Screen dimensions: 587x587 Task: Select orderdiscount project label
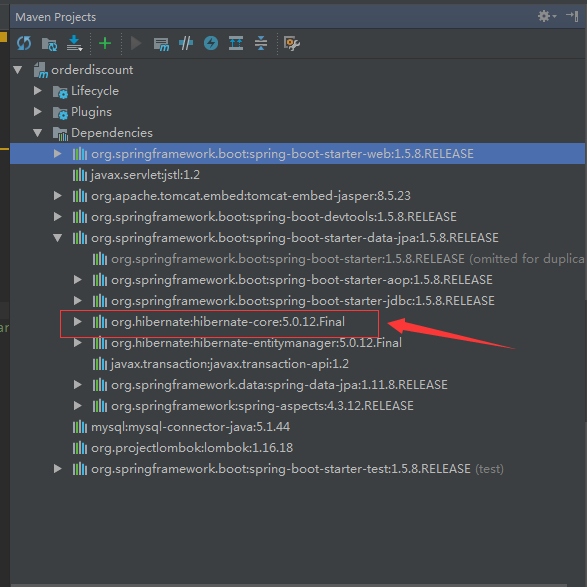(92, 70)
